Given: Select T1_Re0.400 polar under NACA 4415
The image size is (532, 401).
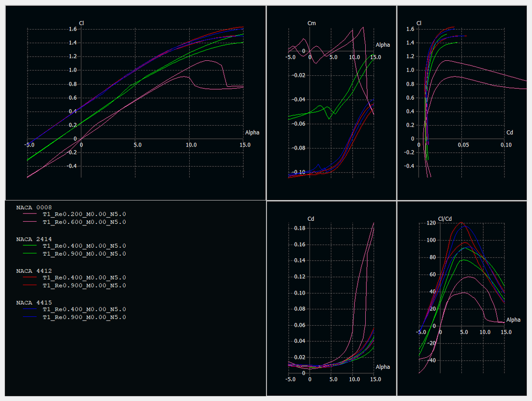Looking at the screenshot, I should (84, 309).
